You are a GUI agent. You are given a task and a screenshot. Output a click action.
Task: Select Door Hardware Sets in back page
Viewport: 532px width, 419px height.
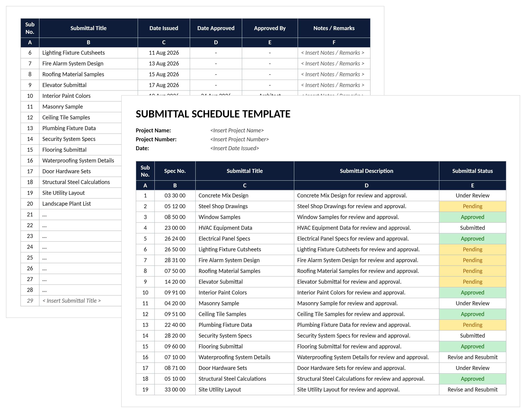(x=80, y=171)
